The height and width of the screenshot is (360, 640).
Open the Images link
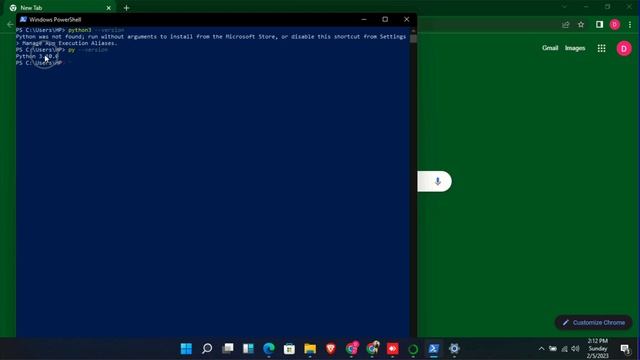click(575, 48)
